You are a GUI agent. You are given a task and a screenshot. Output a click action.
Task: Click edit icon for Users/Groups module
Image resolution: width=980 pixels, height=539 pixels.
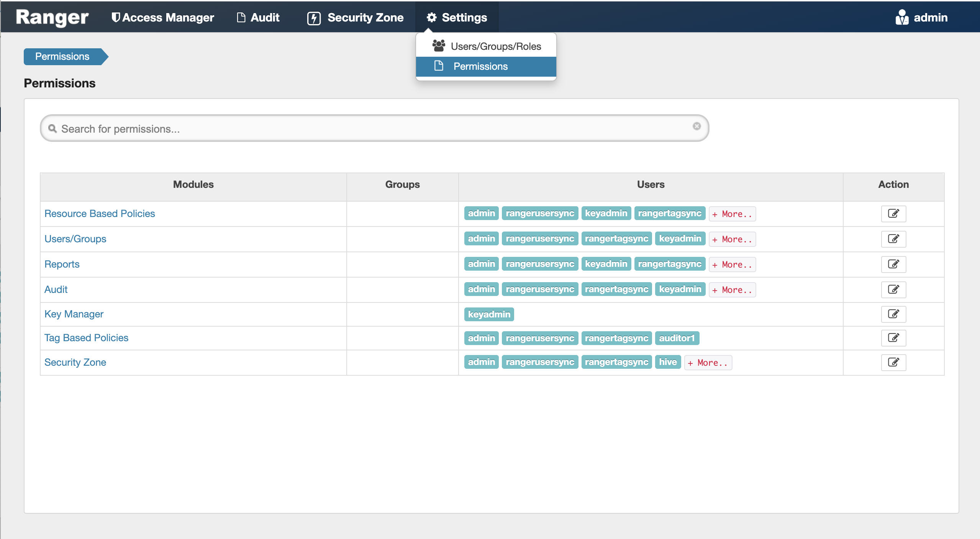click(893, 239)
